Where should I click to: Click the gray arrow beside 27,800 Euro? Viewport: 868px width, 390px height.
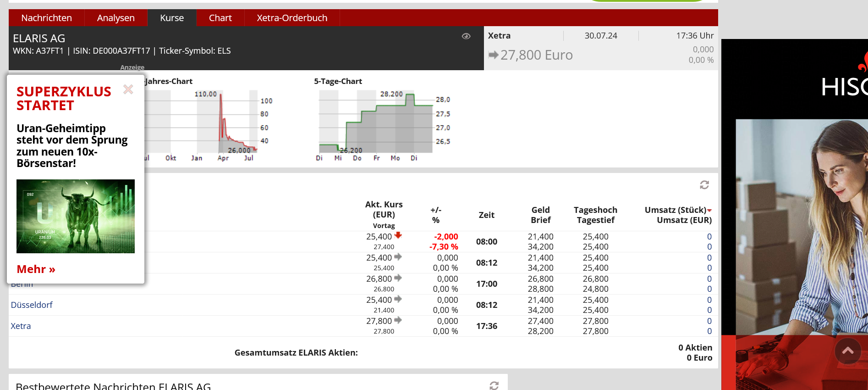(493, 55)
